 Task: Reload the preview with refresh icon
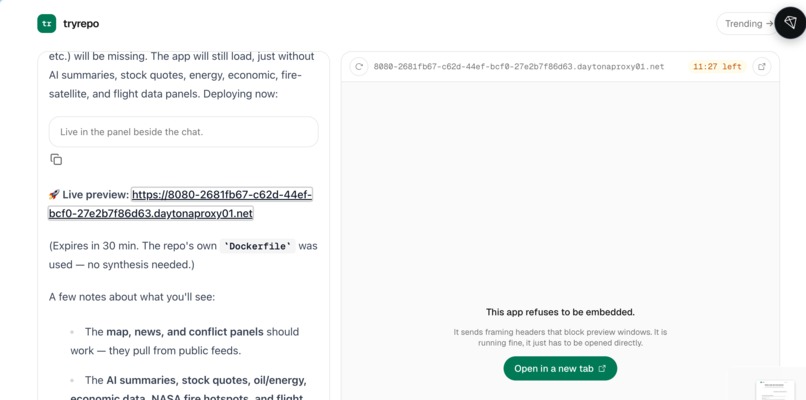[x=359, y=67]
